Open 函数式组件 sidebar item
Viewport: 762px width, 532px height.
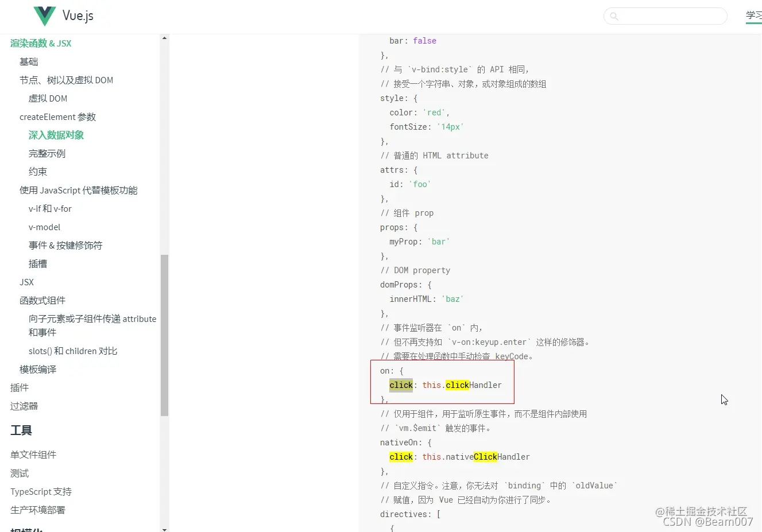pyautogui.click(x=42, y=300)
